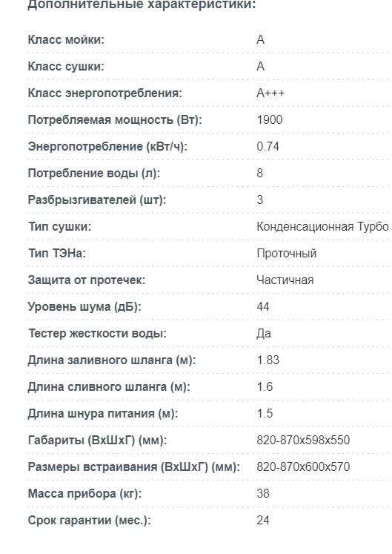This screenshot has height=554, width=392.
Task: Click the 'Дополнительные характеристики' heading
Action: coord(142,4)
